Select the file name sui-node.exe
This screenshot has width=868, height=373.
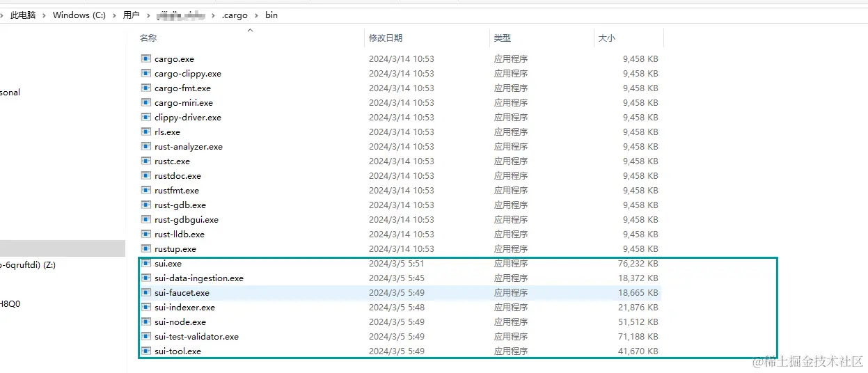[x=180, y=322]
